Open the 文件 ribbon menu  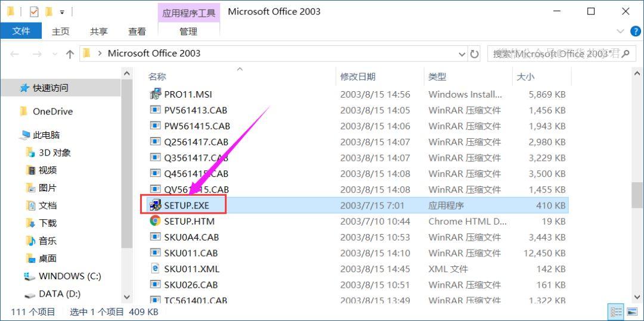21,31
